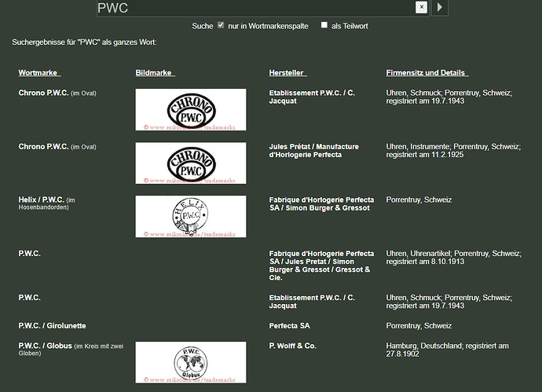Select 'Fabrique d'Horlogerie Perfecta SA / Jules Pretat' manufacturer
The height and width of the screenshot is (392, 542).
[x=321, y=266]
